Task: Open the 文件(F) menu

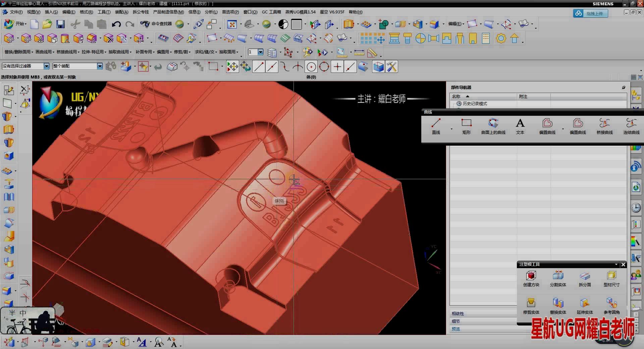Action: 16,12
